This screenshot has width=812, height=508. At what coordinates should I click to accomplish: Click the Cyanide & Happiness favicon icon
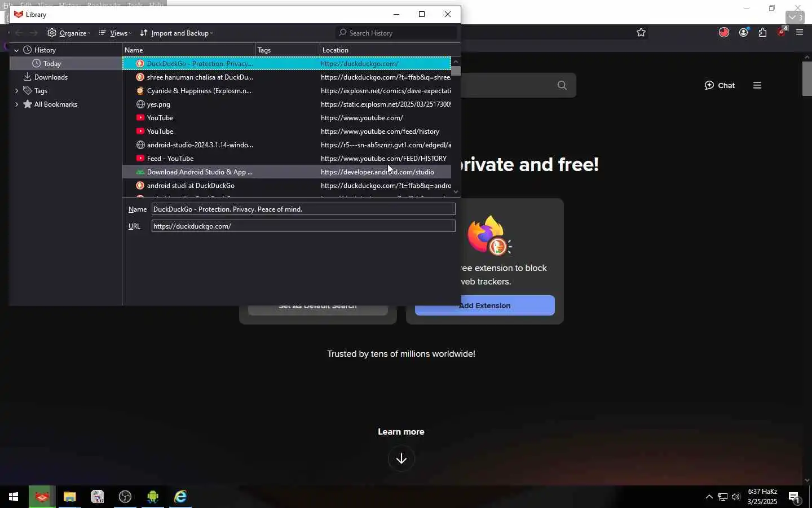pyautogui.click(x=140, y=91)
